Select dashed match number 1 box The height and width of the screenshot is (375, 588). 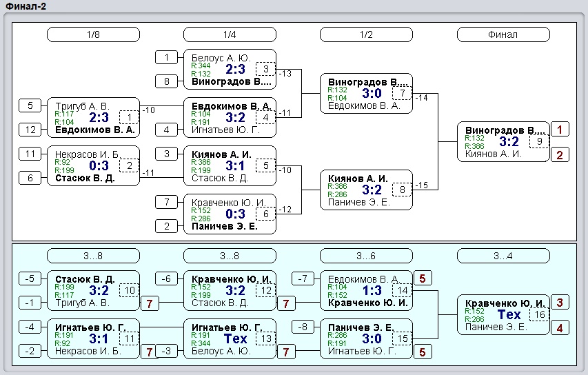tap(130, 117)
